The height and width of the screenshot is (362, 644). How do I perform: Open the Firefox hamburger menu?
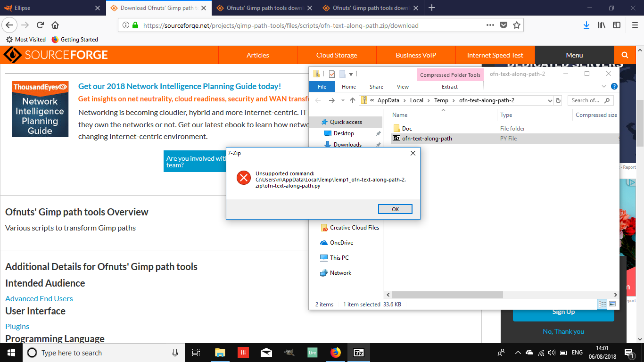pos(634,25)
